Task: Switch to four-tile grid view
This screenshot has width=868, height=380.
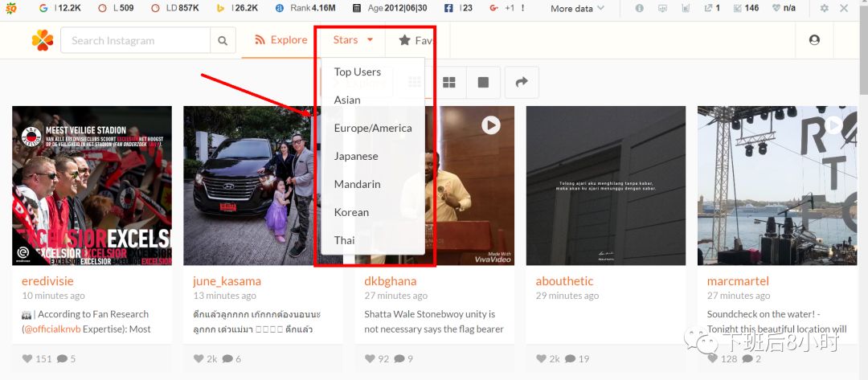Action: pyautogui.click(x=449, y=83)
